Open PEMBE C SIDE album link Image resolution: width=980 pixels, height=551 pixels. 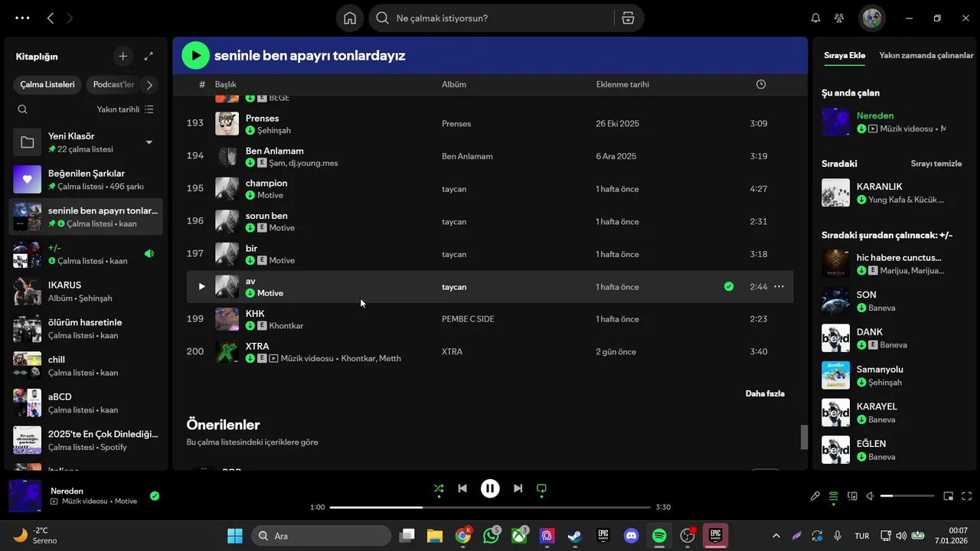coord(468,319)
